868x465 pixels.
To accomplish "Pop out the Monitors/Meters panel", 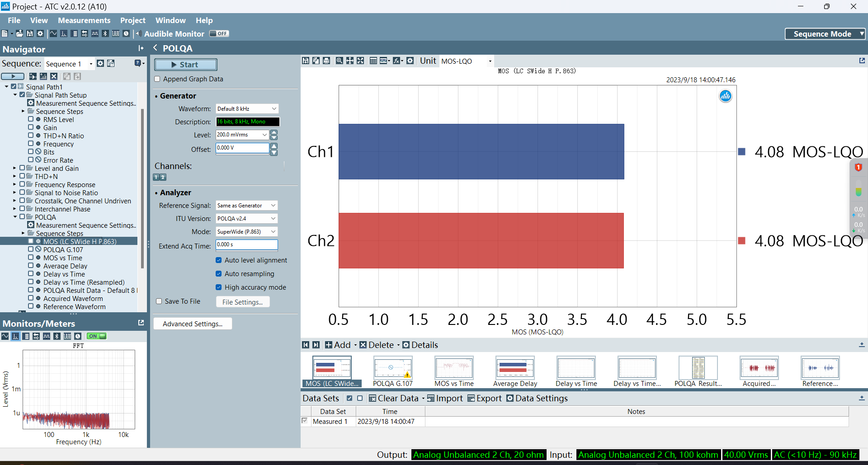I will click(x=141, y=323).
